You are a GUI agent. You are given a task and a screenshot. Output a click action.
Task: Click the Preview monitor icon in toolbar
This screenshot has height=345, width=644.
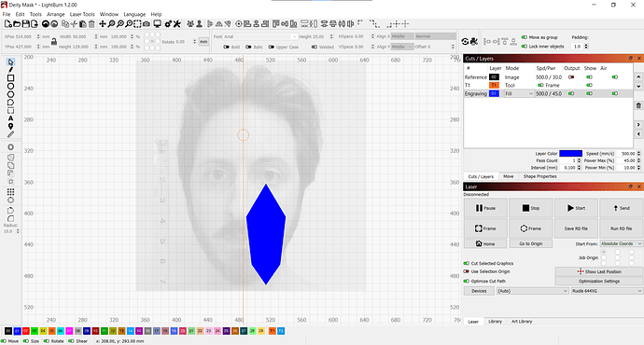(x=157, y=24)
